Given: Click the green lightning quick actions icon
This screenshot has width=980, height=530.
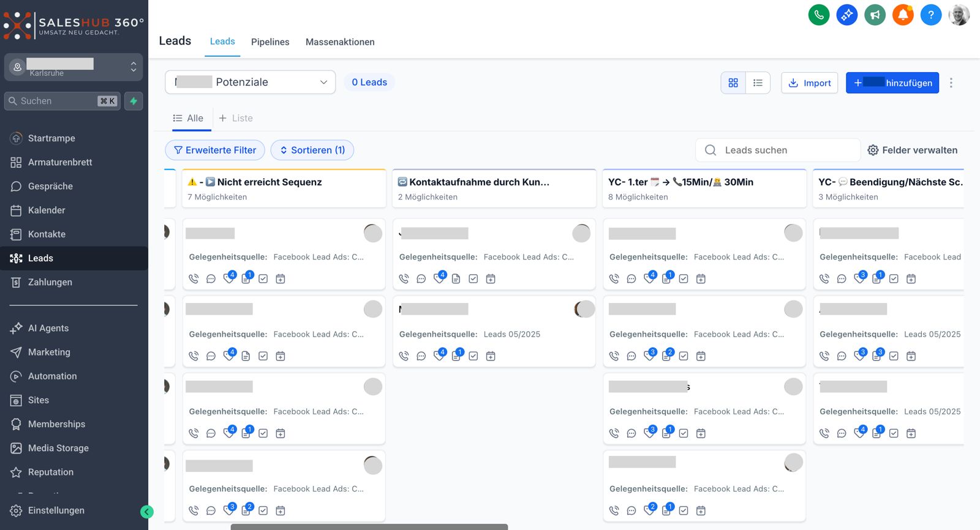Looking at the screenshot, I should (134, 101).
